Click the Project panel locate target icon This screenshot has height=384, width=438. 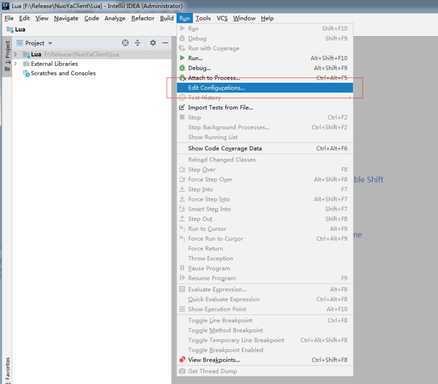pos(125,43)
